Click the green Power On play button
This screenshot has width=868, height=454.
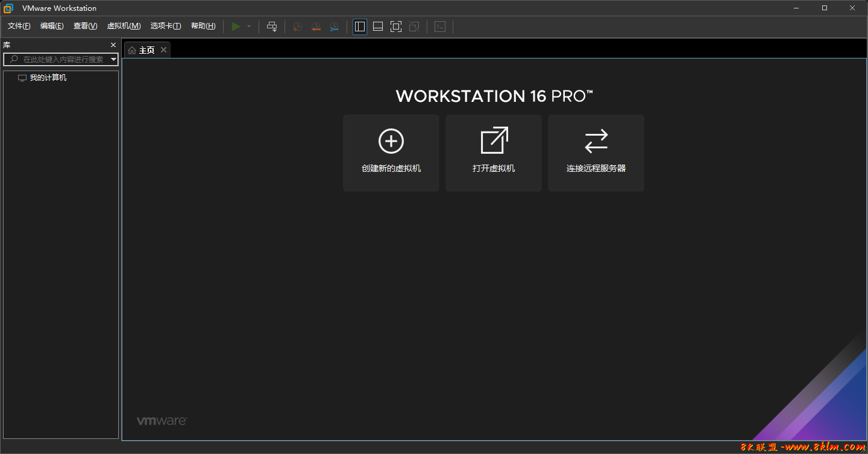click(236, 27)
